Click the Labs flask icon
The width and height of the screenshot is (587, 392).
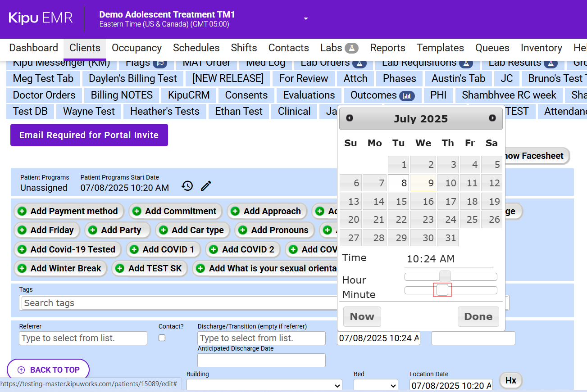351,48
